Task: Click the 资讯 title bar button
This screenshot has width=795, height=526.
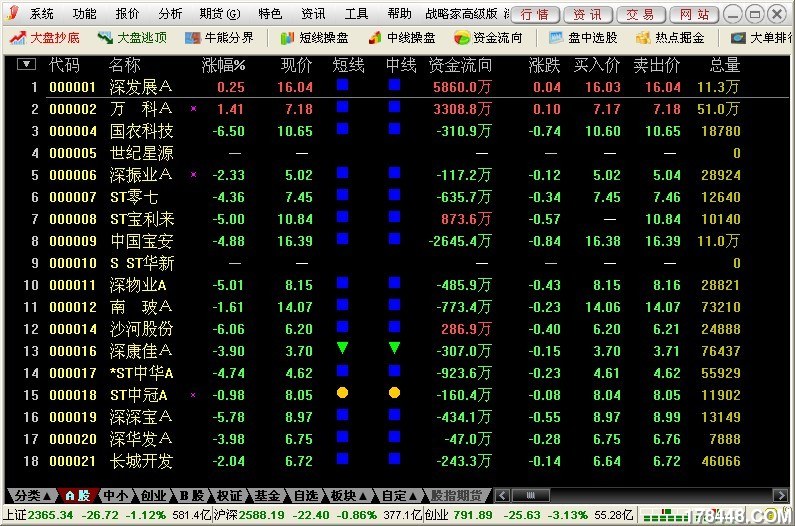Action: click(588, 15)
